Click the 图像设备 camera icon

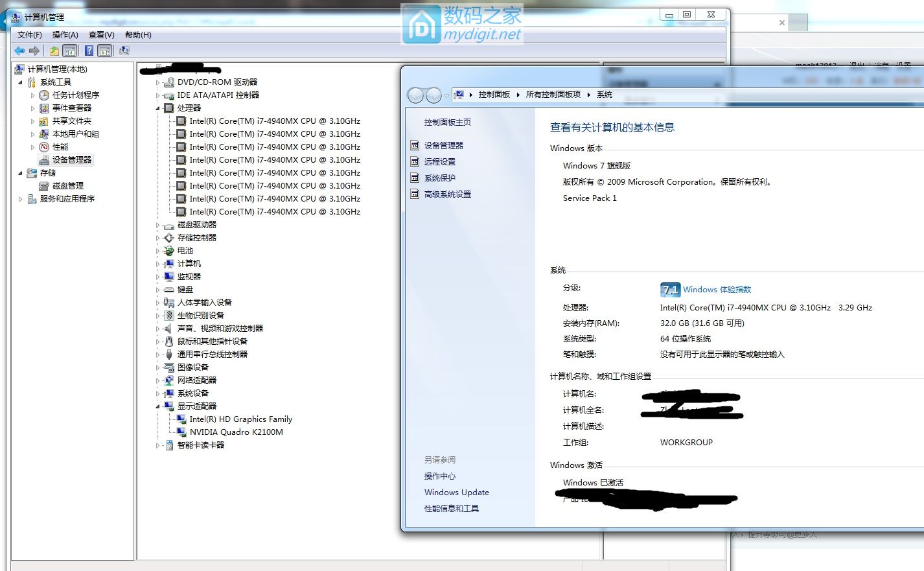(169, 367)
